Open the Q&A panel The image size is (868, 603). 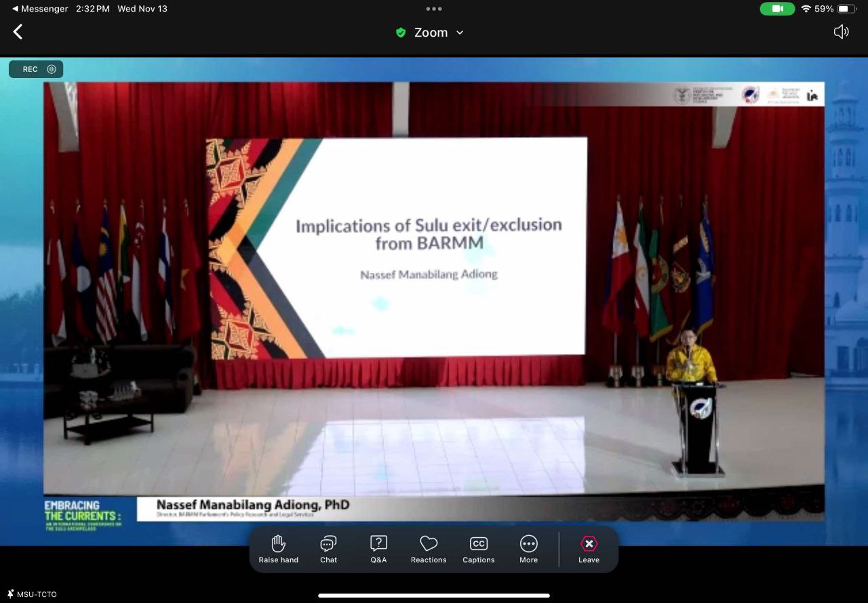click(378, 549)
